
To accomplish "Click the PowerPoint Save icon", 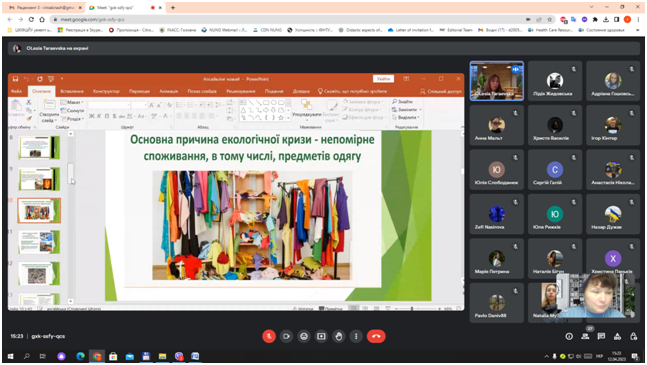I will tap(15, 79).
